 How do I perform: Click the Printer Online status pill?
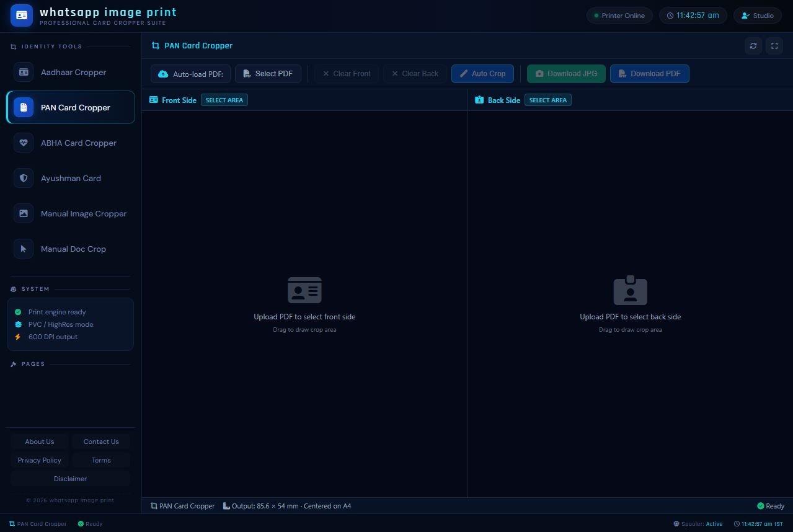pyautogui.click(x=619, y=16)
